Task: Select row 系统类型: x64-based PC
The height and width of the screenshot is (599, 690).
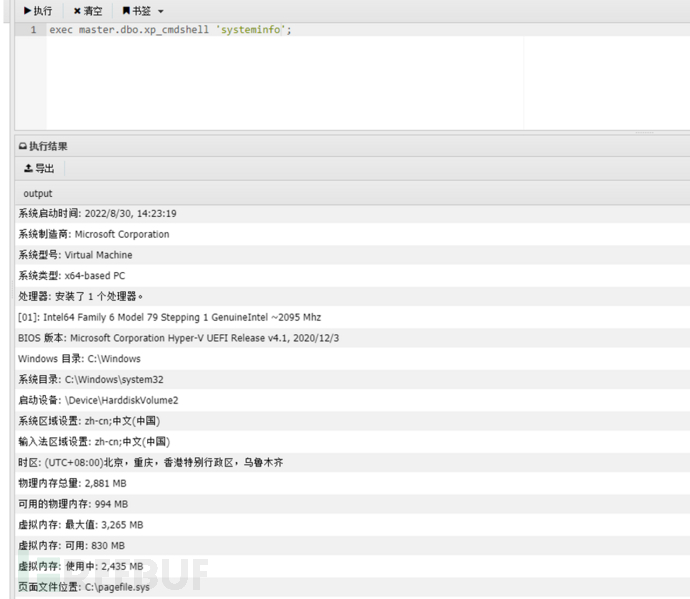Action: (352, 276)
